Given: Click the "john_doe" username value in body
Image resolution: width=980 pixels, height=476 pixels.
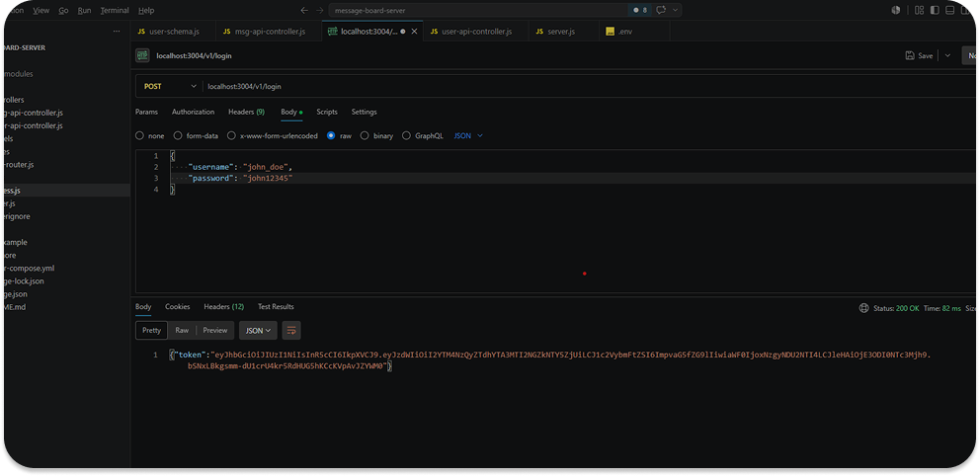Looking at the screenshot, I should (267, 168).
